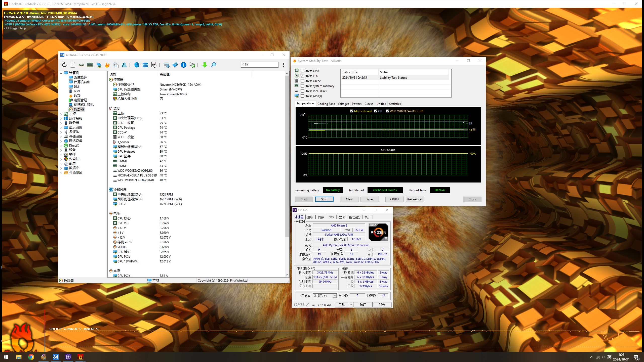Screen dimensions: 644x362
Task: Click the monitor network card toolbar icon
Action: click(99, 65)
